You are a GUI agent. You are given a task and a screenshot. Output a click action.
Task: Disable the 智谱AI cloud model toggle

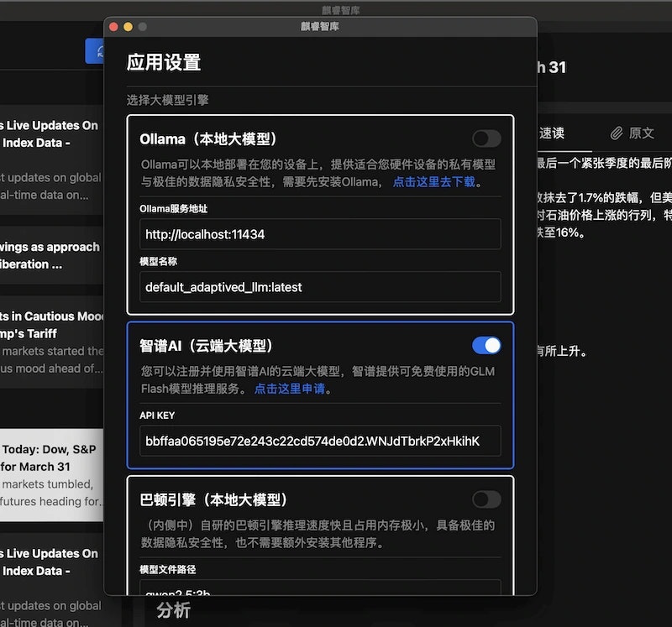tap(486, 346)
